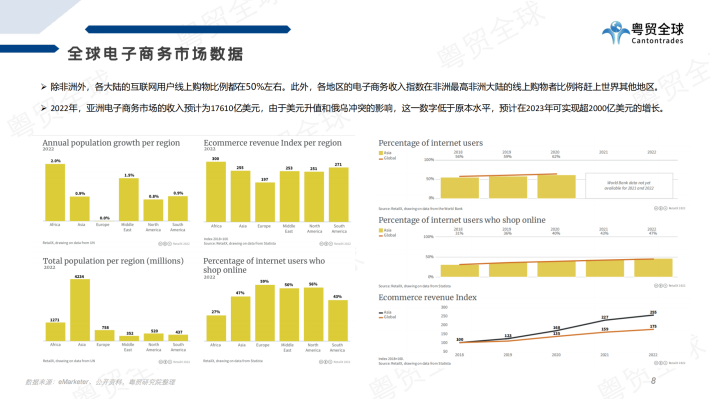Select the slide title 全球电子商务市场数据
This screenshot has width=710, height=399.
pyautogui.click(x=155, y=54)
